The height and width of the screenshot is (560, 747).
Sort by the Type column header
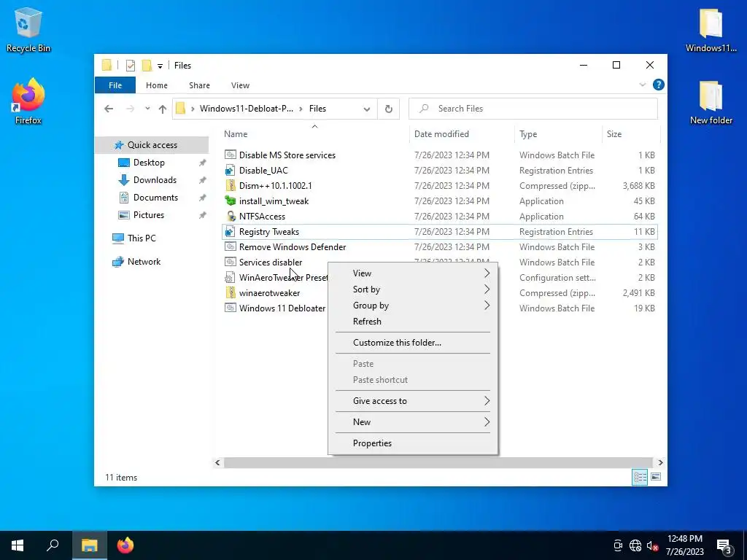point(558,134)
